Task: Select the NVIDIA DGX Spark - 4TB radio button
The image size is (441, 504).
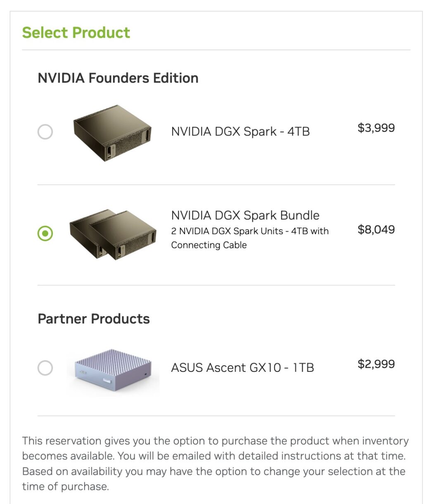Action: [x=45, y=131]
